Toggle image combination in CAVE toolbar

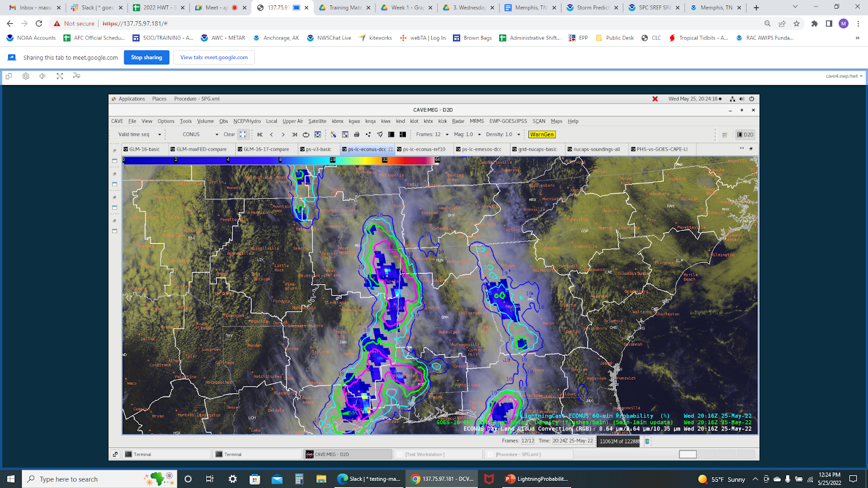pyautogui.click(x=333, y=134)
